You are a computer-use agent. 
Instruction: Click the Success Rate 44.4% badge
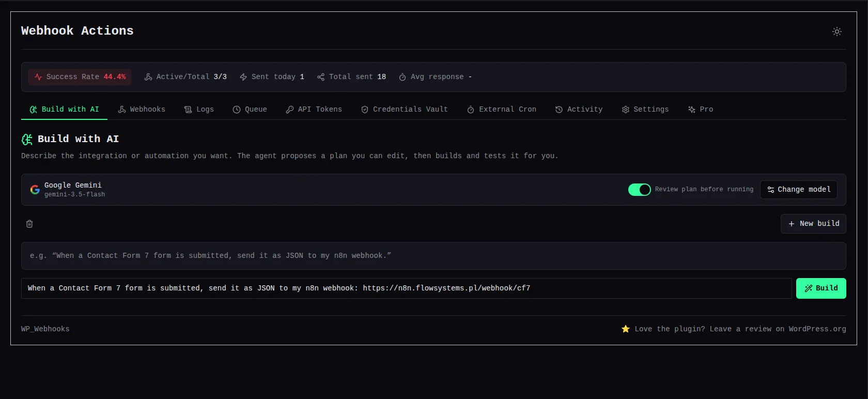pyautogui.click(x=80, y=77)
